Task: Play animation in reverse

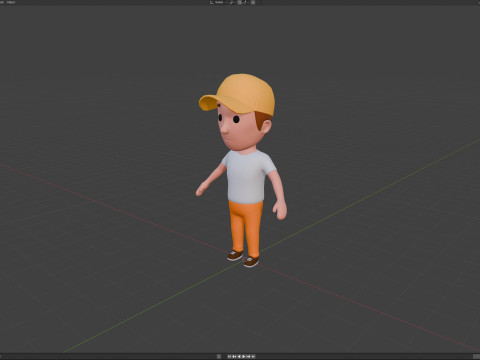Action: (x=239, y=357)
